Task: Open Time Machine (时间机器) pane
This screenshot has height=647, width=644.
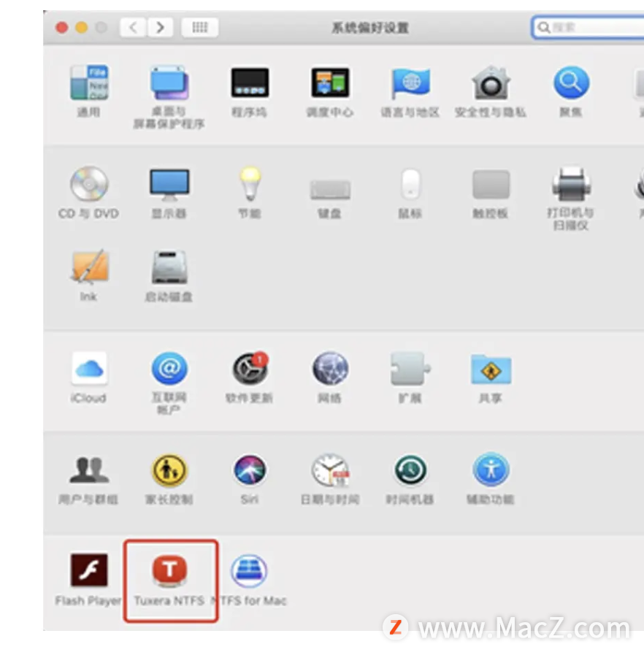Action: 410,470
